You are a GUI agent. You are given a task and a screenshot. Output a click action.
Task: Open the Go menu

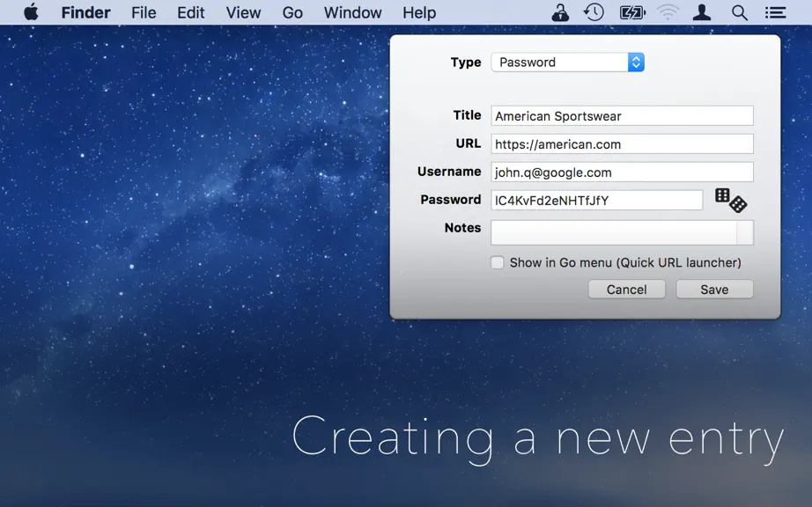pyautogui.click(x=292, y=12)
